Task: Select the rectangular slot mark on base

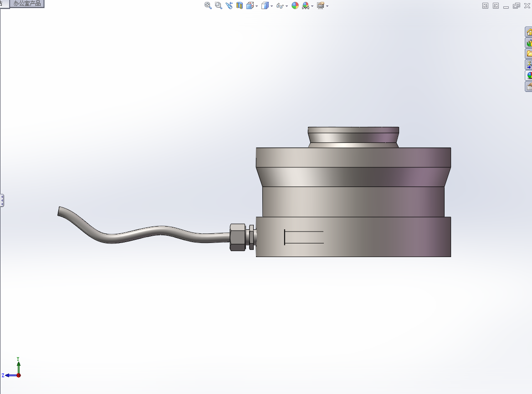Action: pos(304,237)
